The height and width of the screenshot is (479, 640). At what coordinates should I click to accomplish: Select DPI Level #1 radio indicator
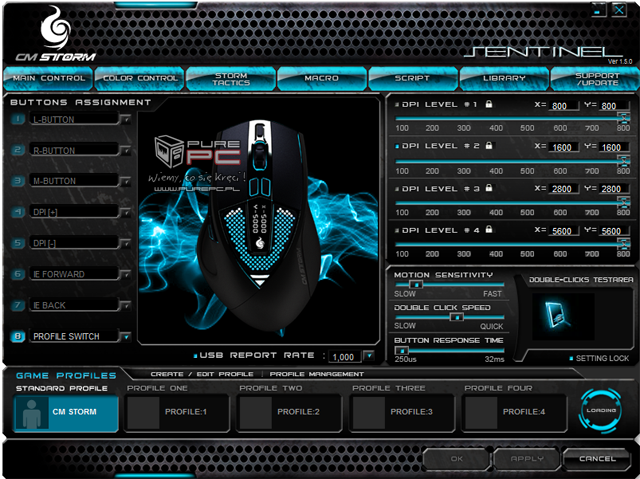tap(397, 104)
